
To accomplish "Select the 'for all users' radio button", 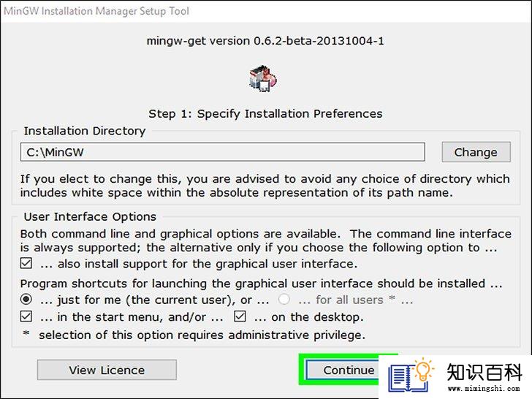I will tap(284, 300).
